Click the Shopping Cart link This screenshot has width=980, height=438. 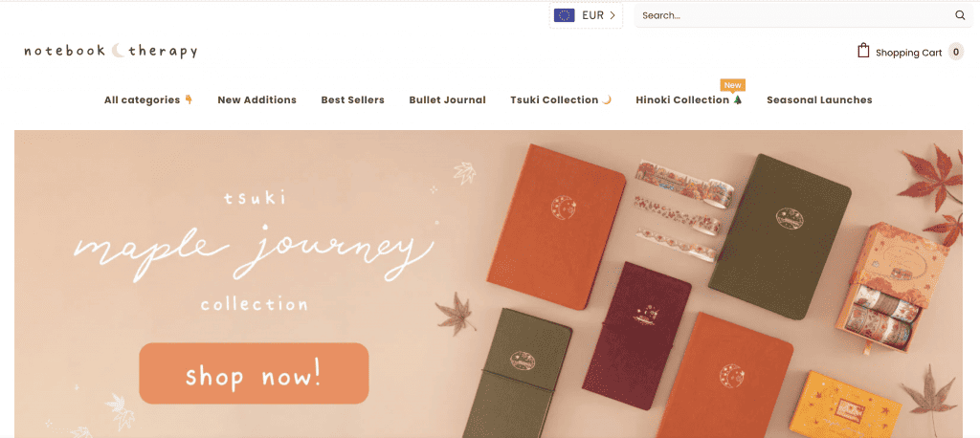coord(908,53)
